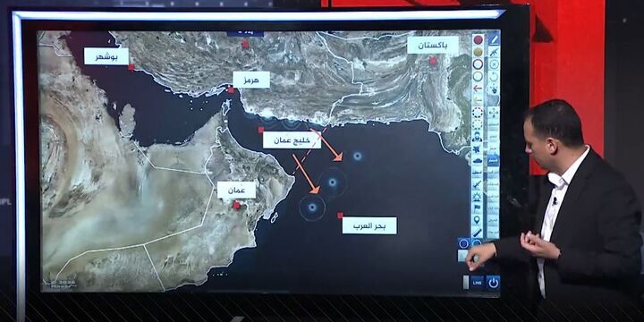Select the hand touch tool
The image size is (644, 322).
pyautogui.click(x=494, y=89)
